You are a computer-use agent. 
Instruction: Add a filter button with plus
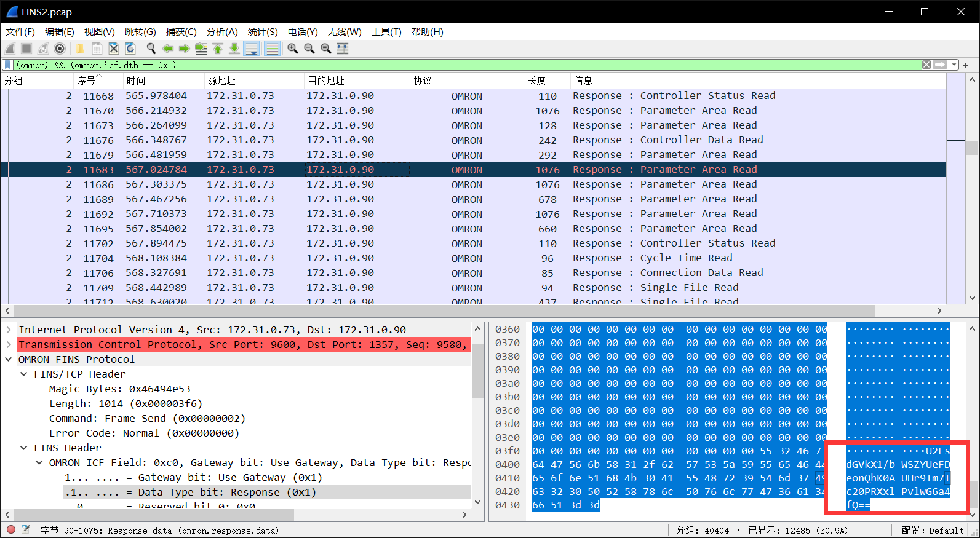[x=965, y=65]
